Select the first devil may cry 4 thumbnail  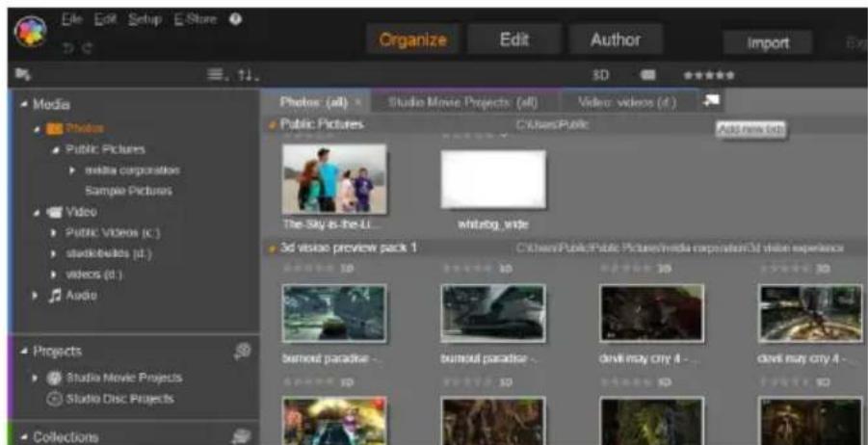[x=652, y=313]
